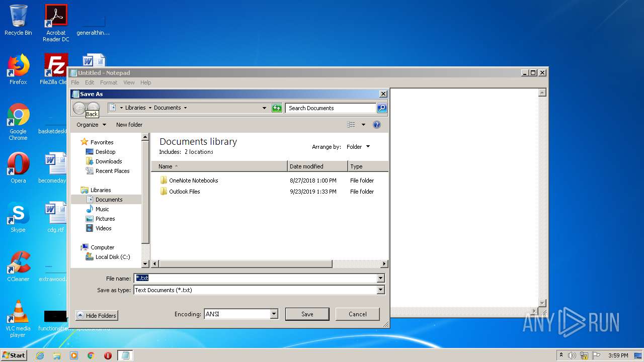Open the Skype desktop shortcut

(18, 217)
